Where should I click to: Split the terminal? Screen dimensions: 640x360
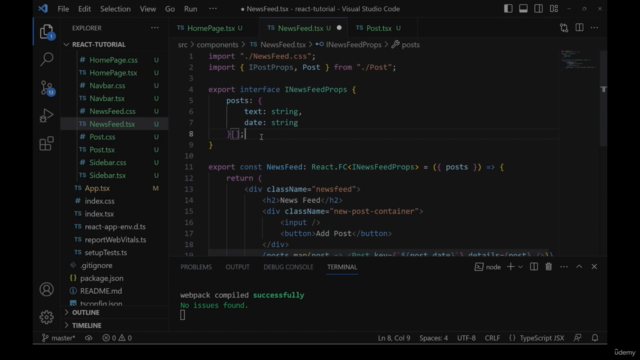[533, 267]
